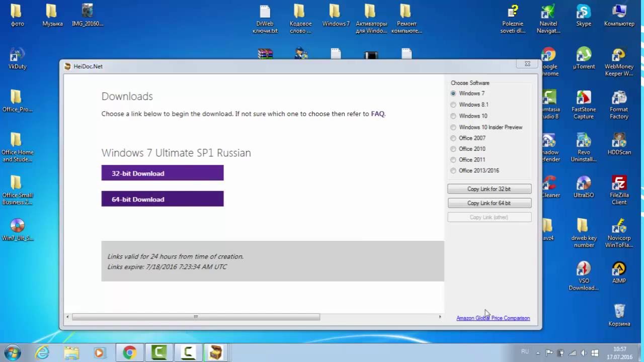Open the FAQ link
Image resolution: width=644 pixels, height=362 pixels.
tap(377, 114)
